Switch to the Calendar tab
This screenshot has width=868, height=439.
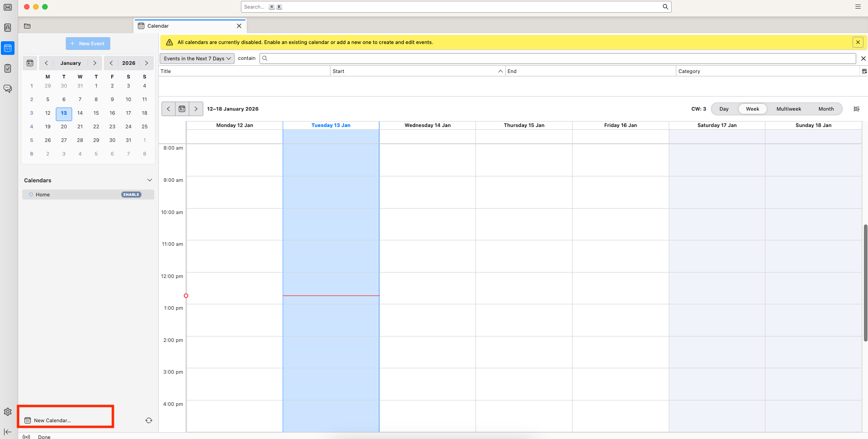(x=158, y=26)
